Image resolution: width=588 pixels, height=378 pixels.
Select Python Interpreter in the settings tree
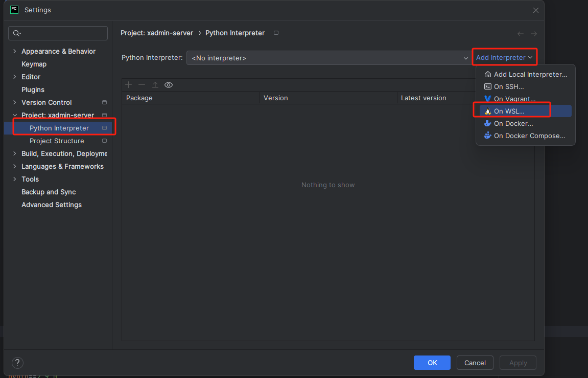tap(59, 128)
